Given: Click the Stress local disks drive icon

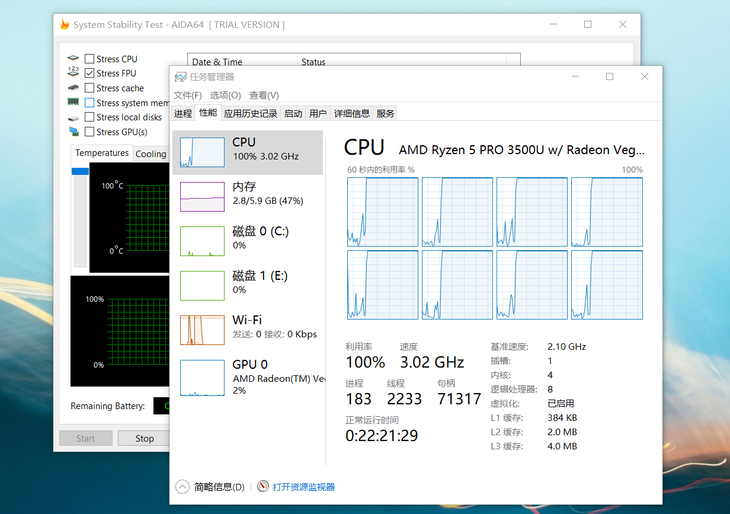Looking at the screenshot, I should pyautogui.click(x=73, y=118).
